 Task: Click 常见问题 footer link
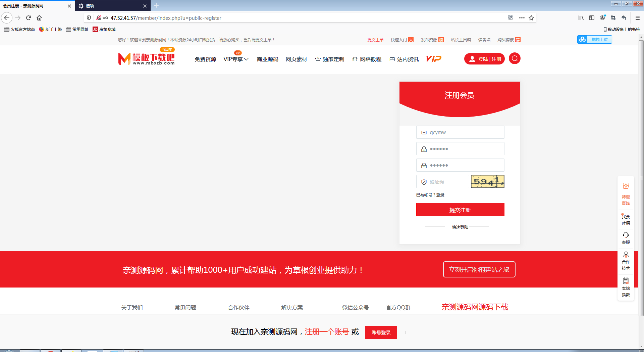point(185,307)
